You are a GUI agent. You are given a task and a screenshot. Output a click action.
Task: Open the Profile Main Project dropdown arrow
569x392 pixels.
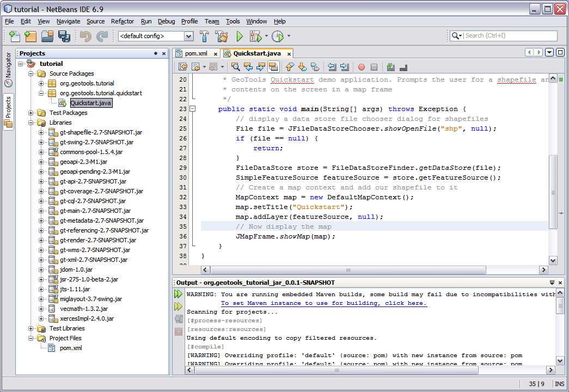pos(289,36)
